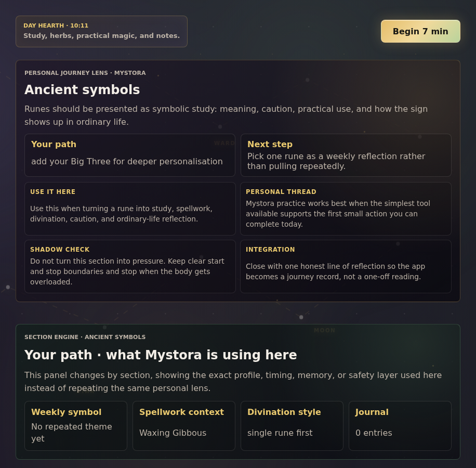Click the Ancient symbols heading

(x=82, y=89)
